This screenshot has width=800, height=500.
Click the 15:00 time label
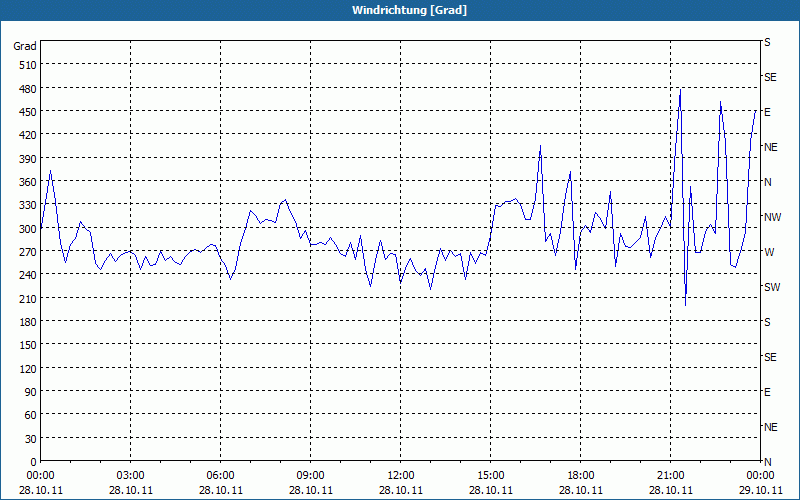[x=491, y=476]
